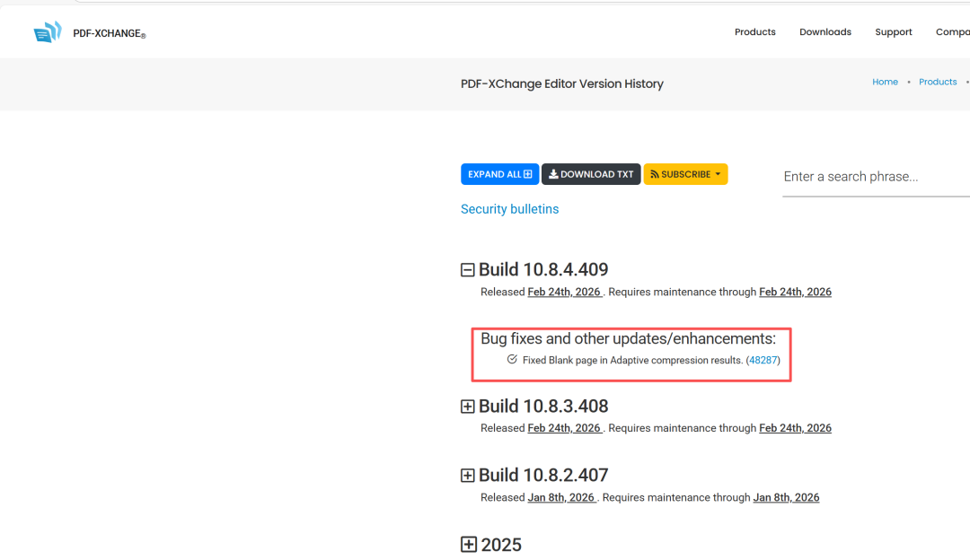
Task: Open issue link 48287
Action: point(763,361)
